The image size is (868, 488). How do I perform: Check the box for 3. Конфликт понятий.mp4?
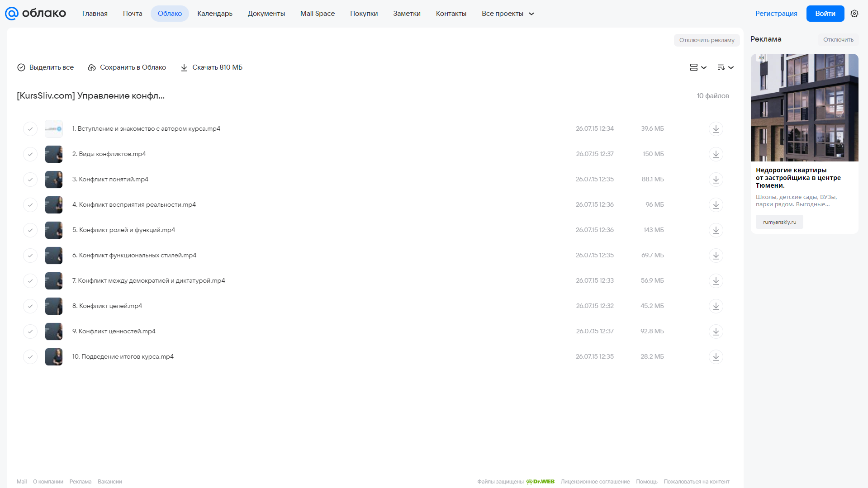30,180
